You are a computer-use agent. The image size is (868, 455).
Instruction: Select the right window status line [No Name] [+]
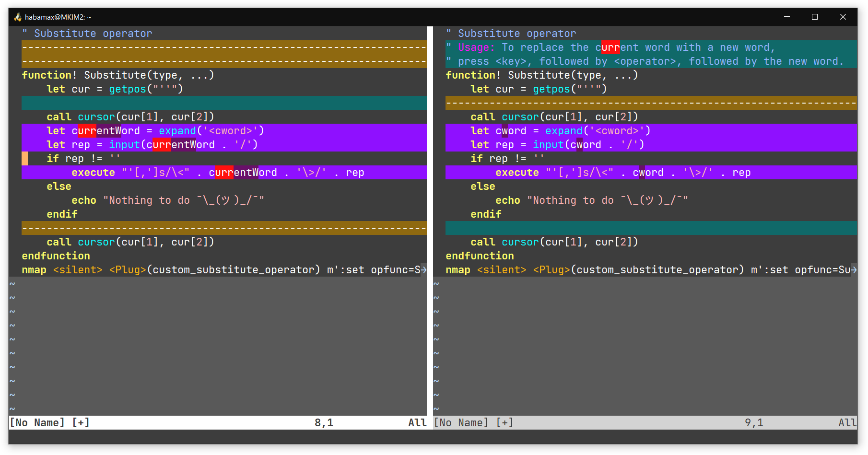[473, 422]
